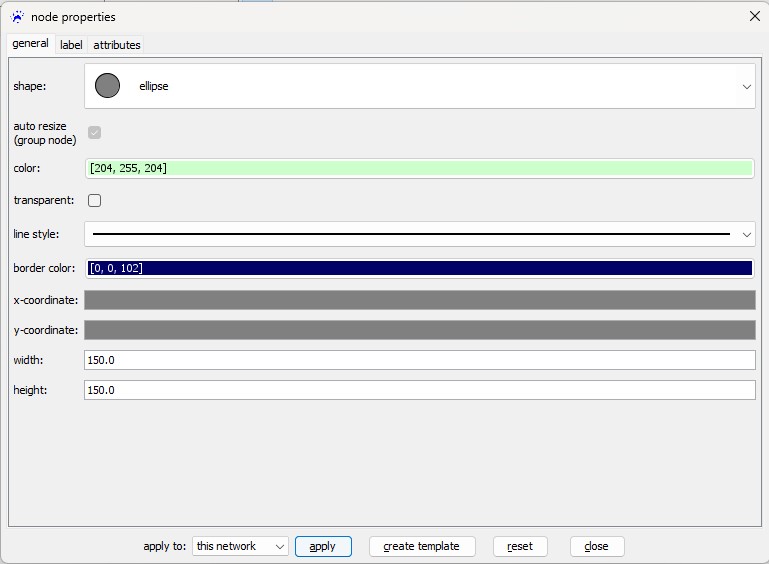Click the width input field
The width and height of the screenshot is (769, 564).
[419, 359]
